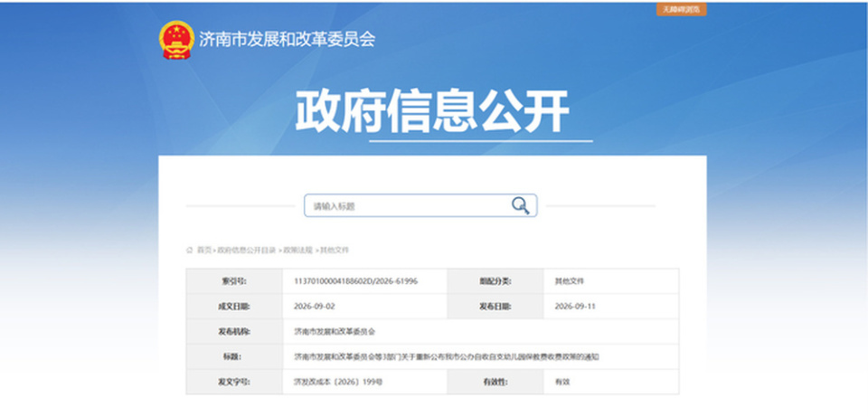Image resolution: width=868 pixels, height=417 pixels.
Task: Select the 标题 label cell
Action: tap(234, 356)
